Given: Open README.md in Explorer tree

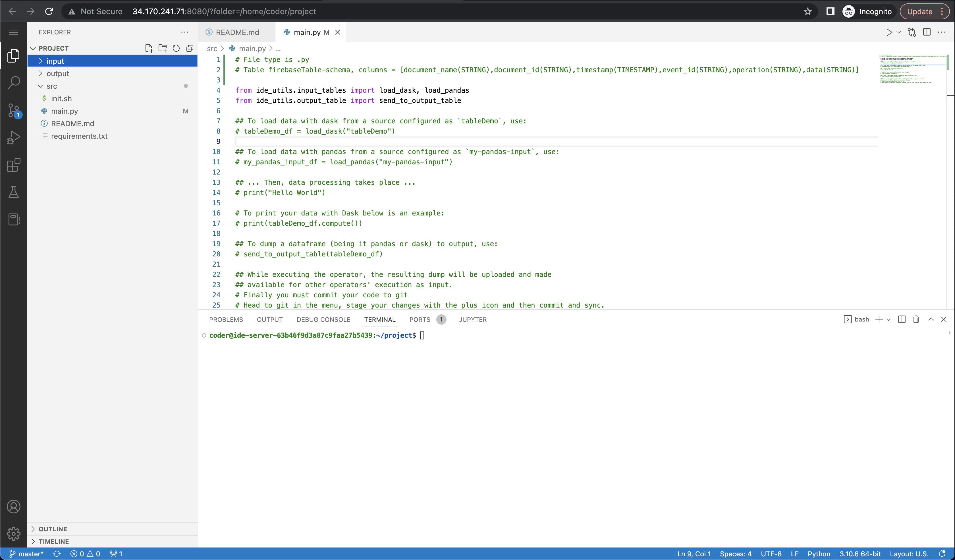Looking at the screenshot, I should pos(113,124).
